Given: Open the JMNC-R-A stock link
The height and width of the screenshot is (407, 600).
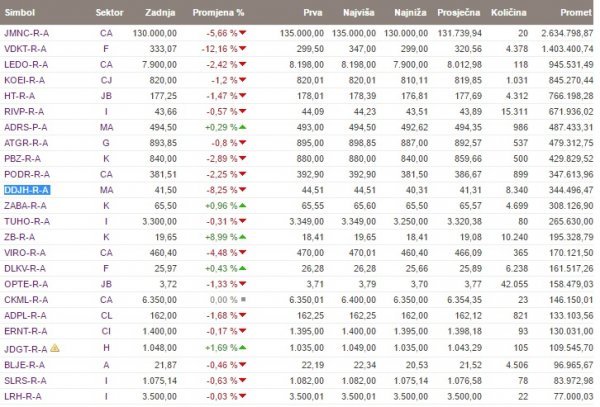Looking at the screenshot, I should pos(26,33).
